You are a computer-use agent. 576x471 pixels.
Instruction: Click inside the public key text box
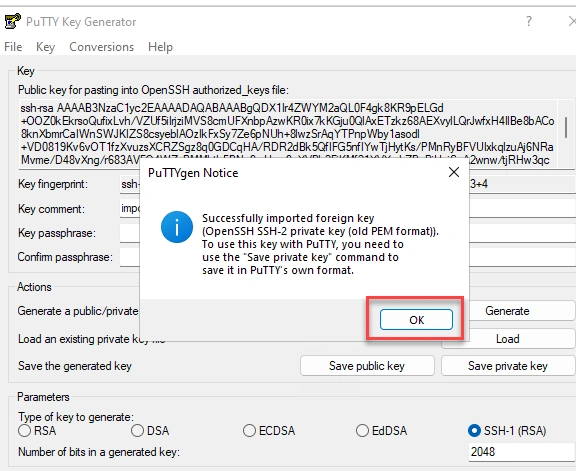point(288,134)
